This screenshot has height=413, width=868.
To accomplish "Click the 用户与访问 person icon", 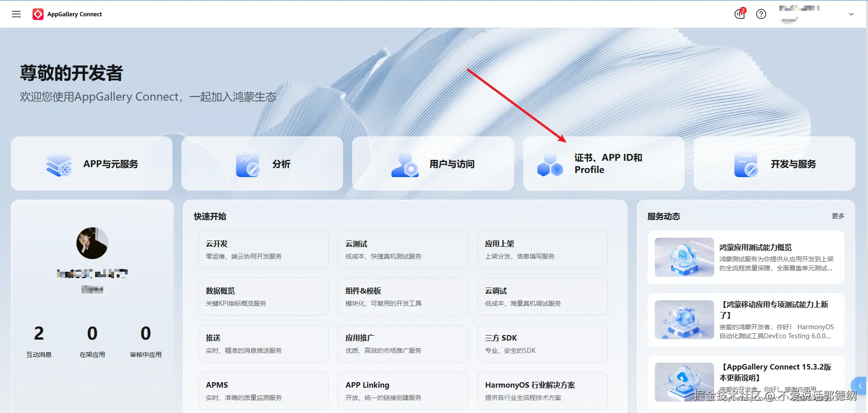I will tap(405, 165).
